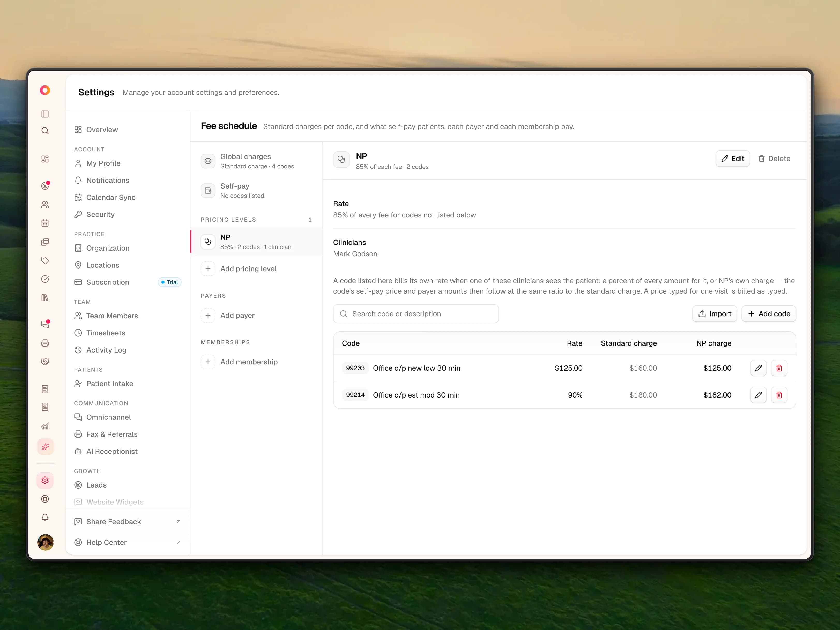Click the $162.00 NP charge value

click(717, 395)
